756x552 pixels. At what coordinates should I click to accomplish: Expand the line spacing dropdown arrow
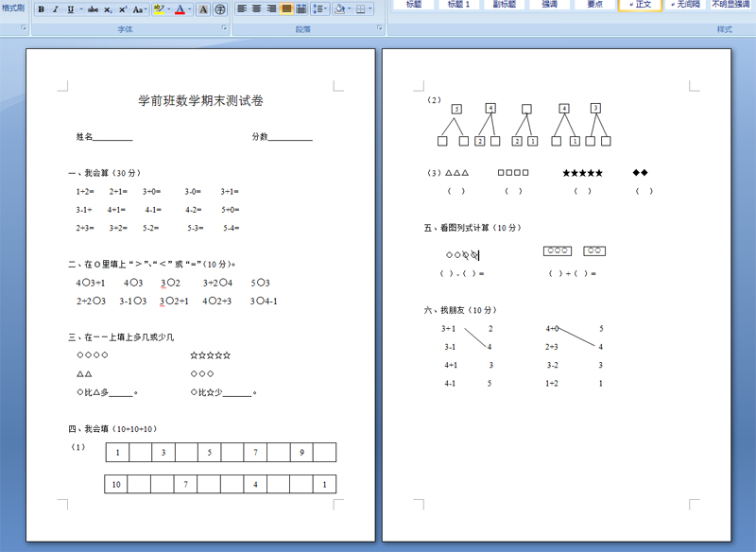click(x=326, y=9)
